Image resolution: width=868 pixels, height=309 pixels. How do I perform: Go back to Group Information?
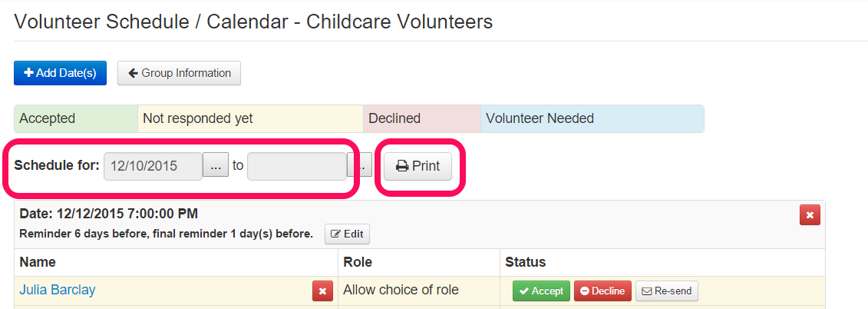click(179, 73)
